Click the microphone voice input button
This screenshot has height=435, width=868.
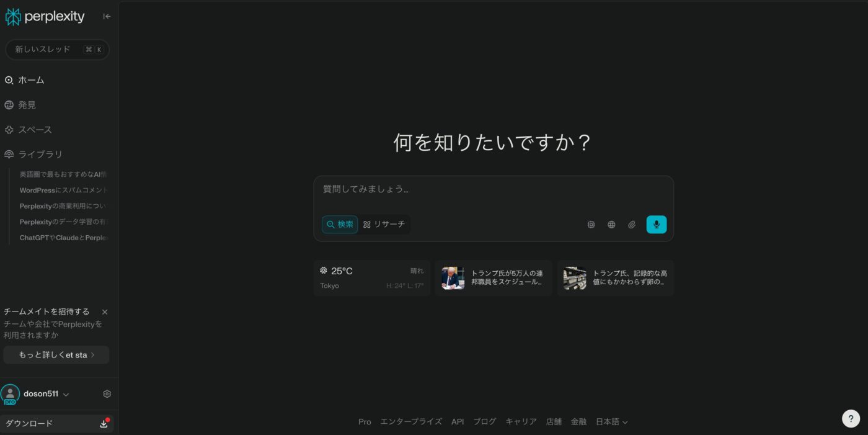[656, 225]
